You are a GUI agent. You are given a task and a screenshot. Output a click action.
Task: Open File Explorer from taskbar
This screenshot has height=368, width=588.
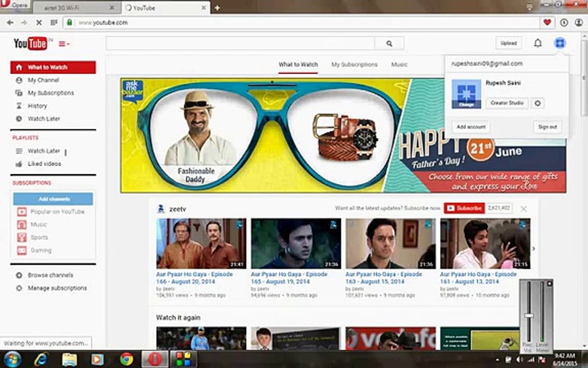[69, 359]
